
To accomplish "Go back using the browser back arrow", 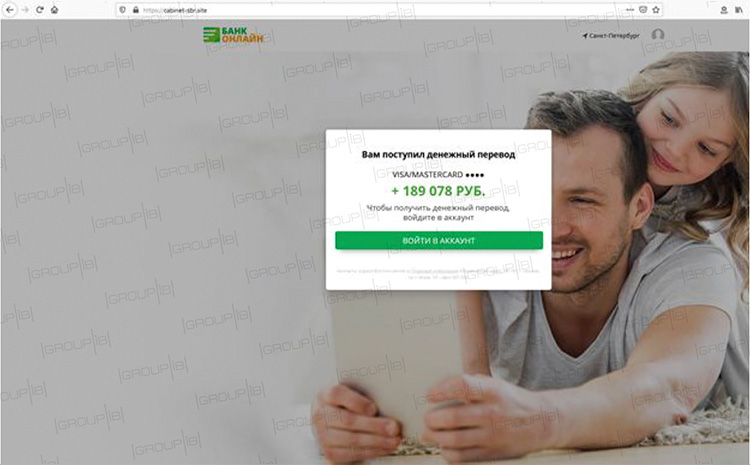I will click(x=10, y=10).
